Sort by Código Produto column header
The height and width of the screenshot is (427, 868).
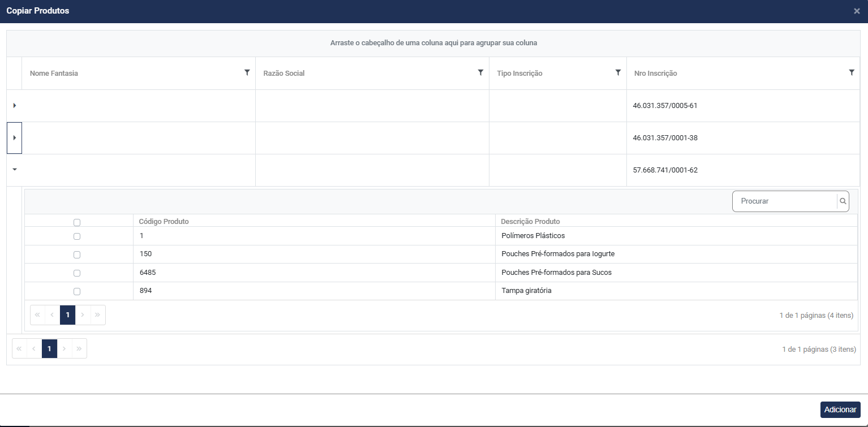[x=164, y=221]
